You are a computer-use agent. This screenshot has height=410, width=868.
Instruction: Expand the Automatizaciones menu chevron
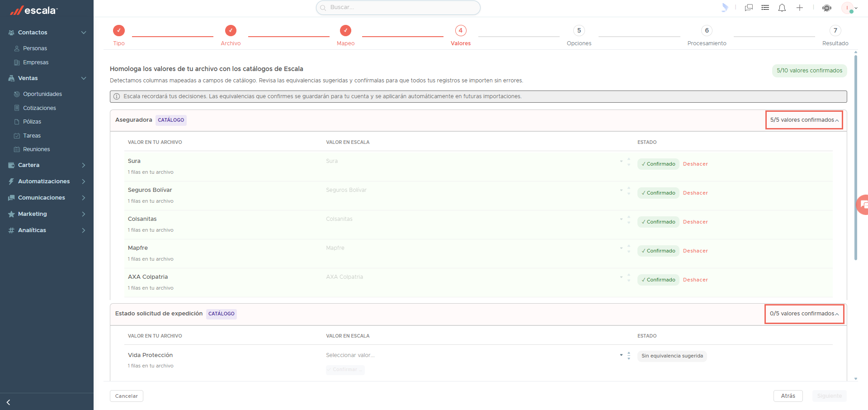[x=84, y=181]
